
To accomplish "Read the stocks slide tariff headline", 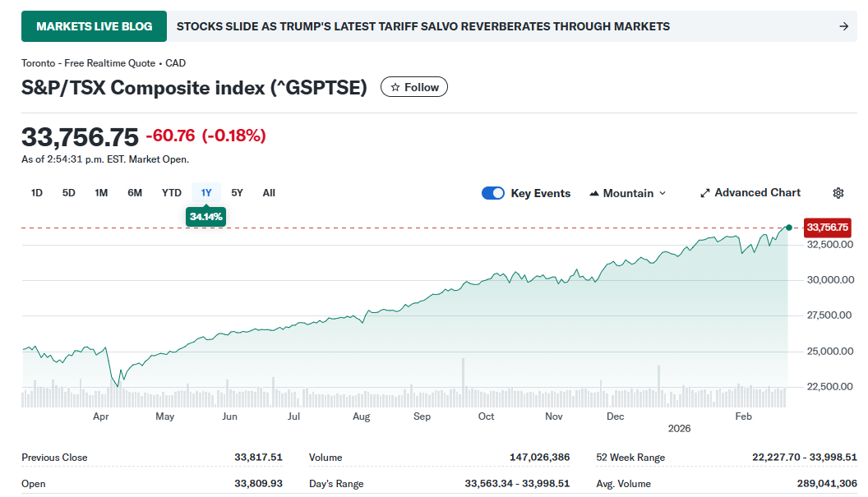I will pos(422,26).
